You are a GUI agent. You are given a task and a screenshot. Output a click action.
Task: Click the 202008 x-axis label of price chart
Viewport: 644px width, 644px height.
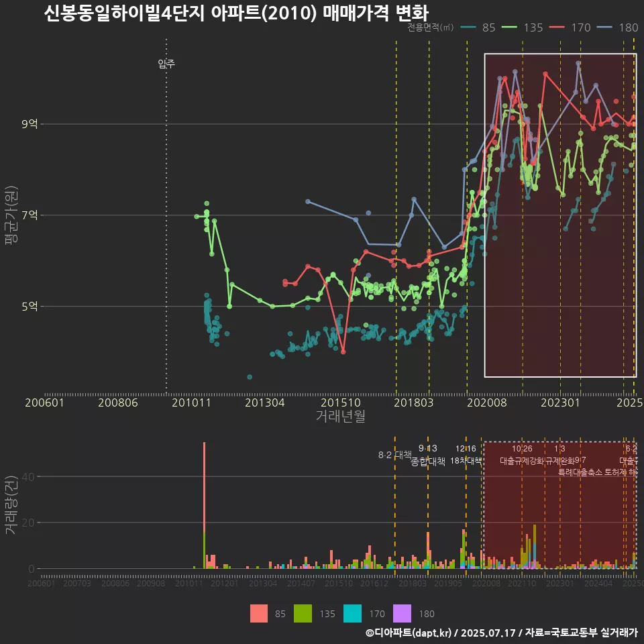[x=487, y=402]
